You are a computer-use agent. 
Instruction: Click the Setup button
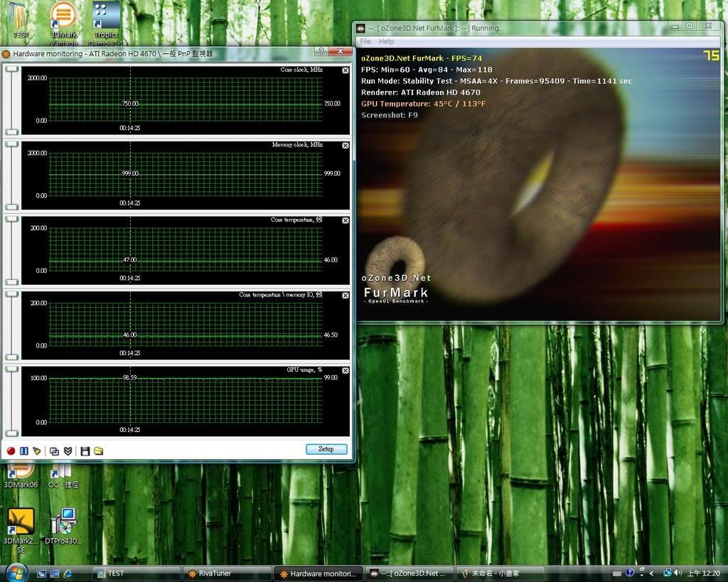point(326,449)
